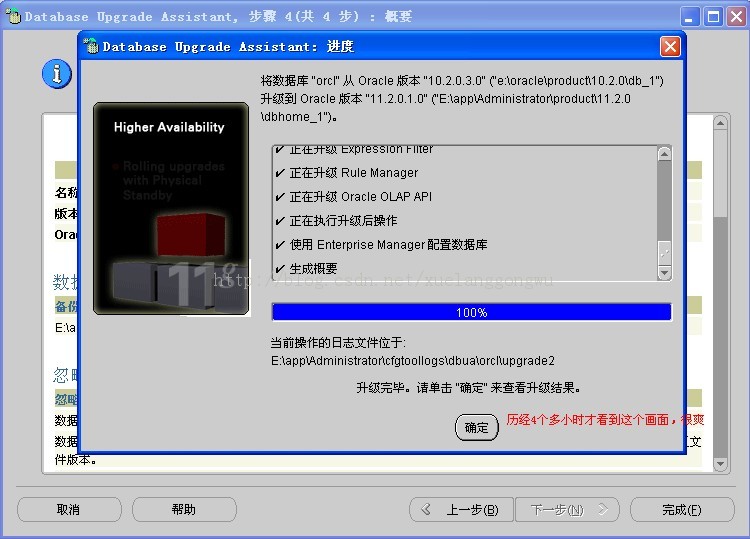Click the checkmark beside 正在执行升级后操作
Image resolution: width=750 pixels, height=539 pixels.
(x=280, y=221)
